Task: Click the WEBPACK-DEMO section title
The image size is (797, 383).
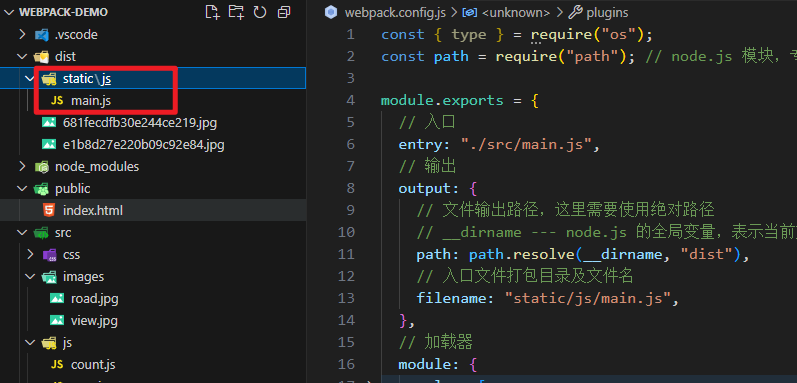Action: click(63, 13)
